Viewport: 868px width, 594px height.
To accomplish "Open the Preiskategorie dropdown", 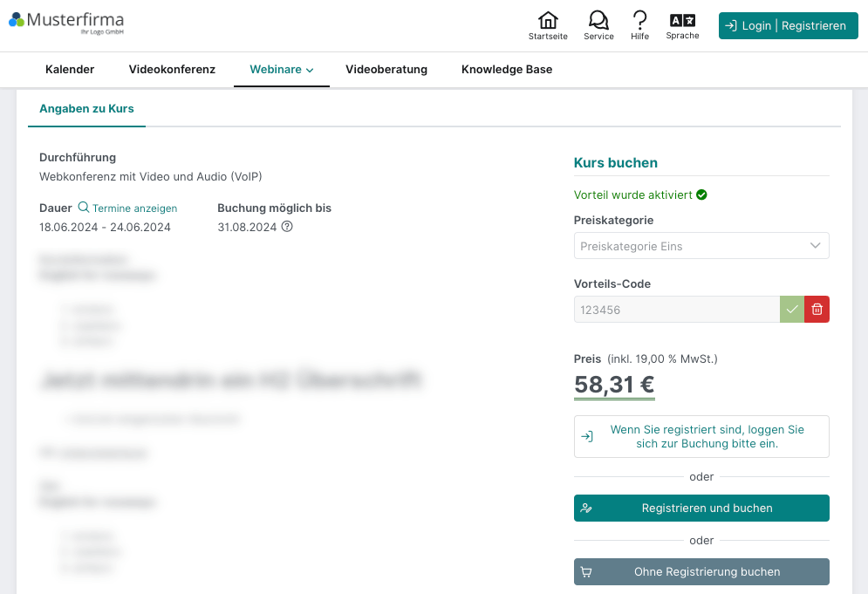I will (x=701, y=245).
